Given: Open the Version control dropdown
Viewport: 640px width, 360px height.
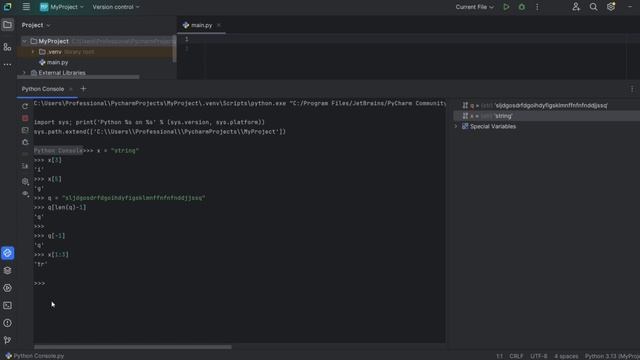Looking at the screenshot, I should [116, 7].
